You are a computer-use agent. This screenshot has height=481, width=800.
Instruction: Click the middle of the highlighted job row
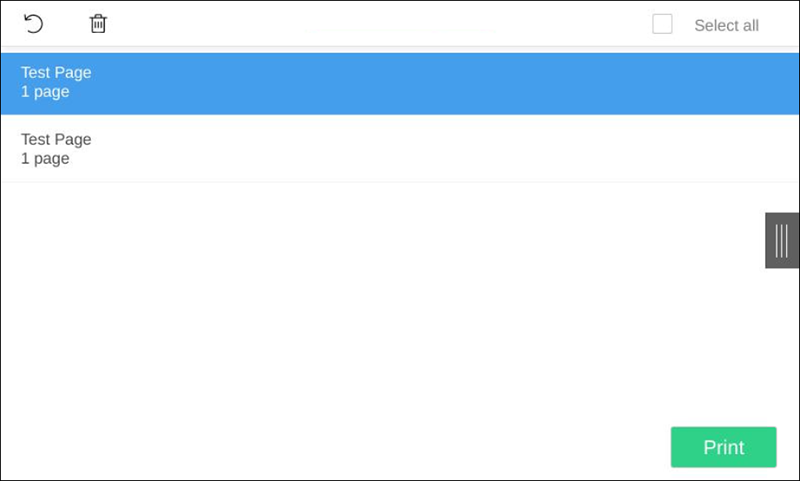point(400,83)
